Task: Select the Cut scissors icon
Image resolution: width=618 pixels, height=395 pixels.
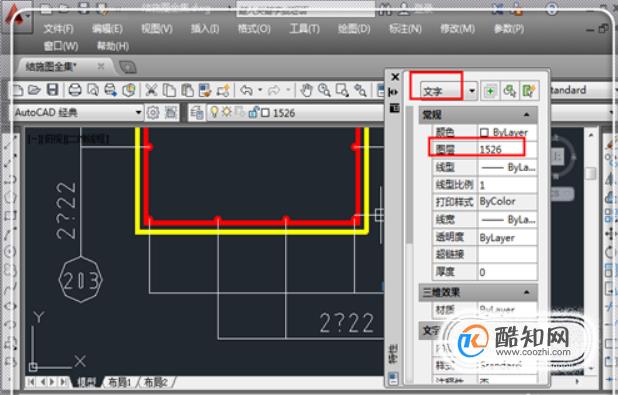Action: [x=151, y=90]
